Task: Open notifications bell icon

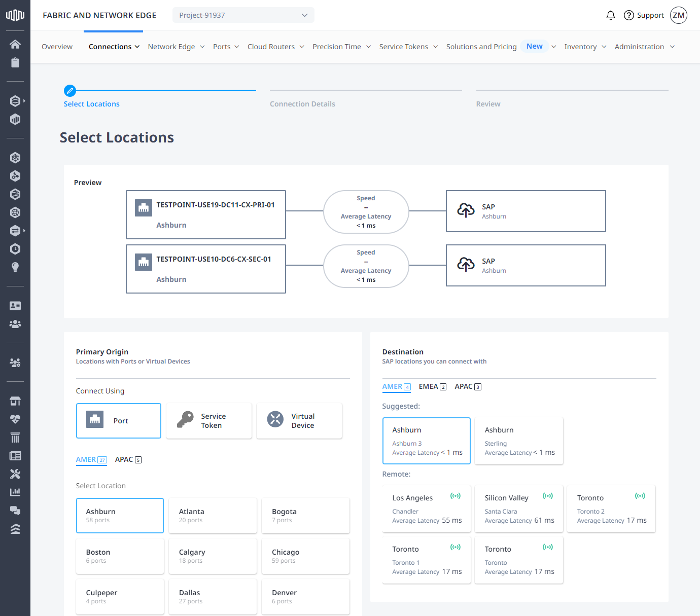Action: click(611, 15)
